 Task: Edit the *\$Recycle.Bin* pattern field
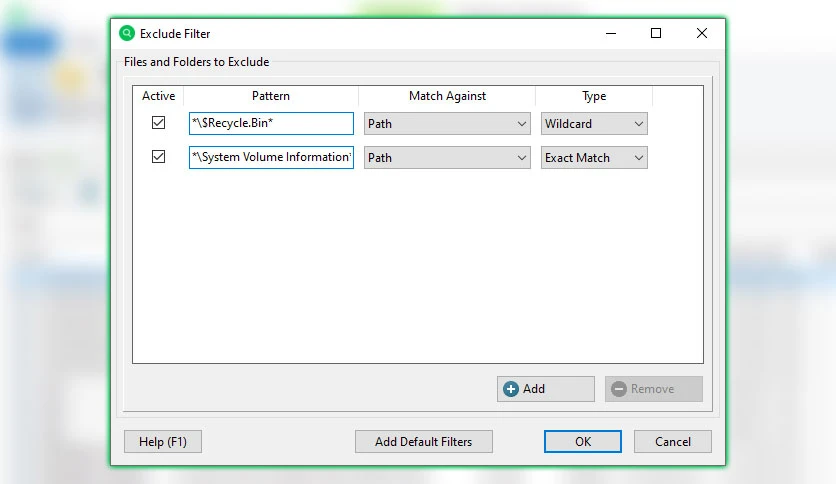(x=271, y=123)
